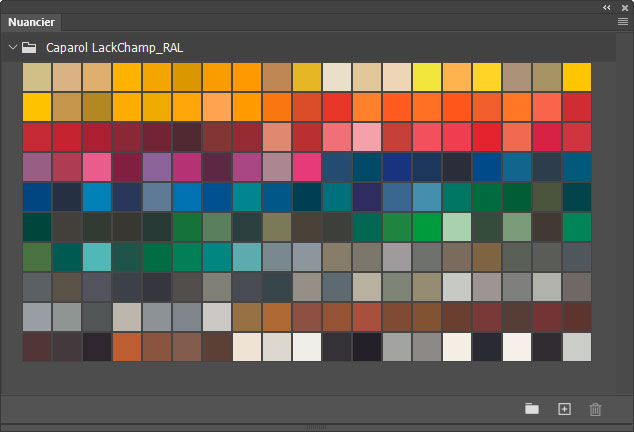Image resolution: width=634 pixels, height=432 pixels.
Task: Pick the first beige swatch in top row
Action: (37, 77)
